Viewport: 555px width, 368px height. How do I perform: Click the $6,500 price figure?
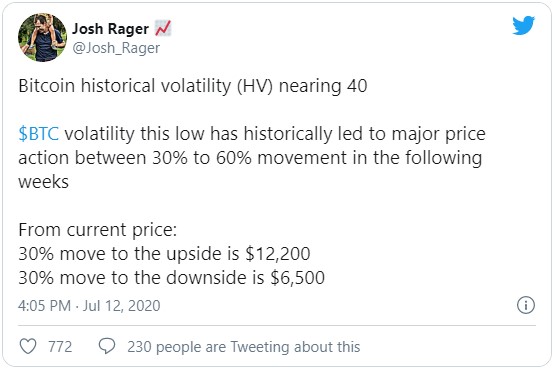298,277
